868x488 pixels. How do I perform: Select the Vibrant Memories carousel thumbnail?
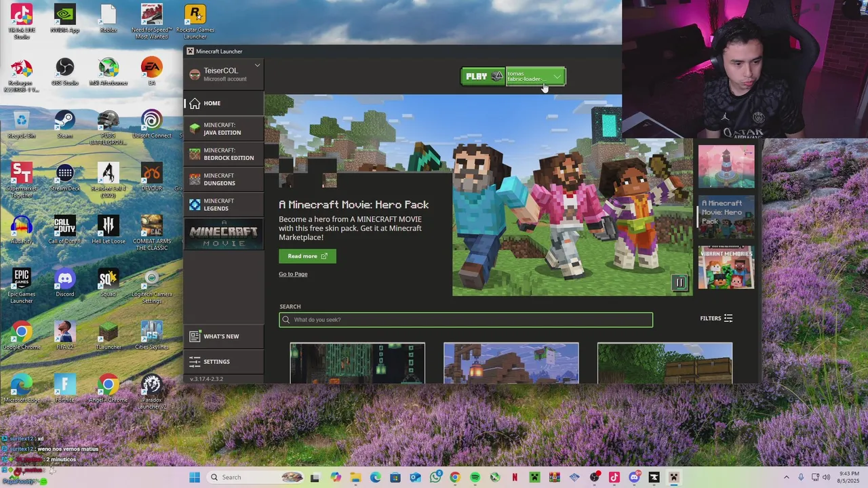726,267
